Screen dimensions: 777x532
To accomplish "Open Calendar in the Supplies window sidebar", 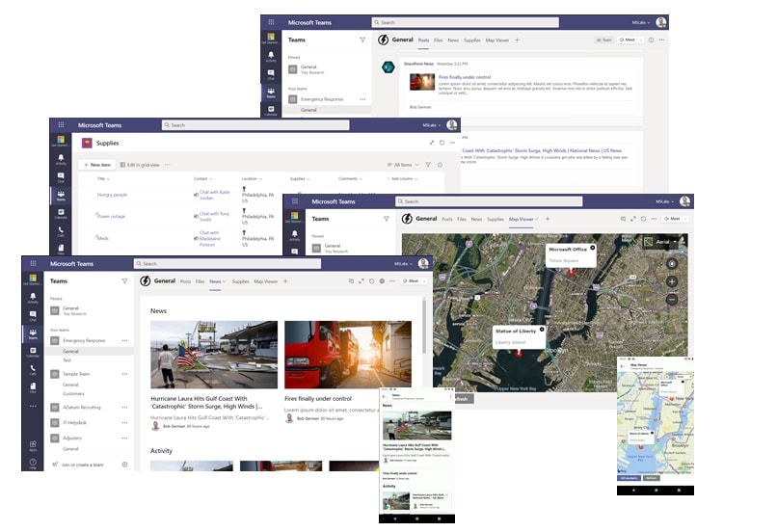I will pos(61,214).
